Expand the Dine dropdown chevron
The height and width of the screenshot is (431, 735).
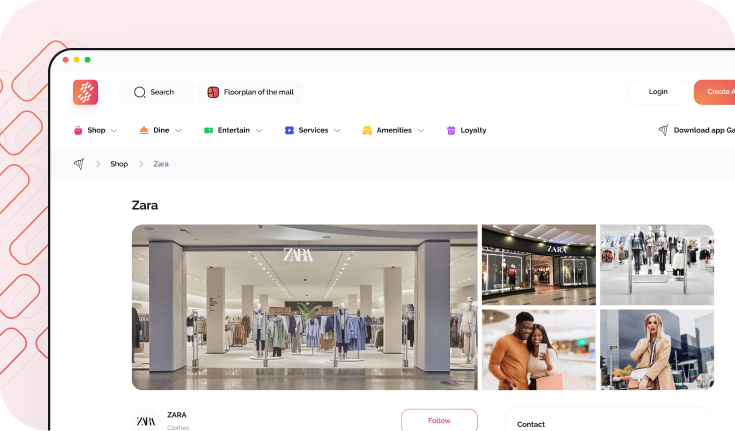point(178,130)
